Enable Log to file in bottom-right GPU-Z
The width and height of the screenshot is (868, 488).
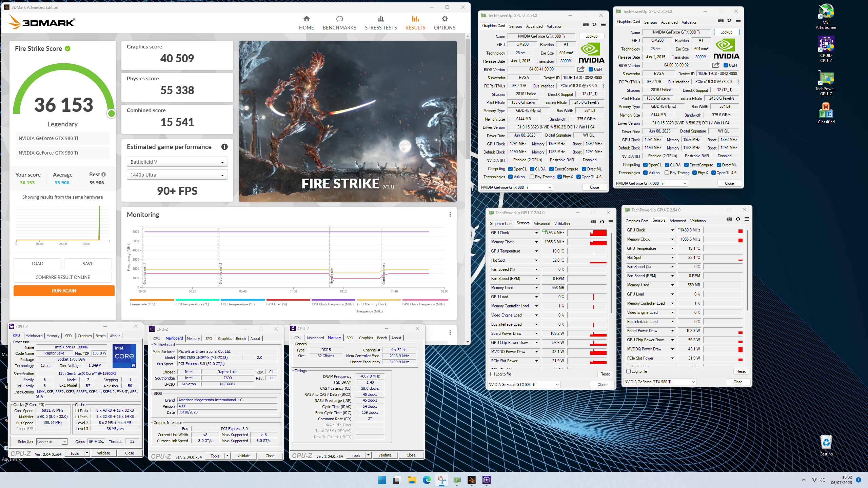coord(628,371)
